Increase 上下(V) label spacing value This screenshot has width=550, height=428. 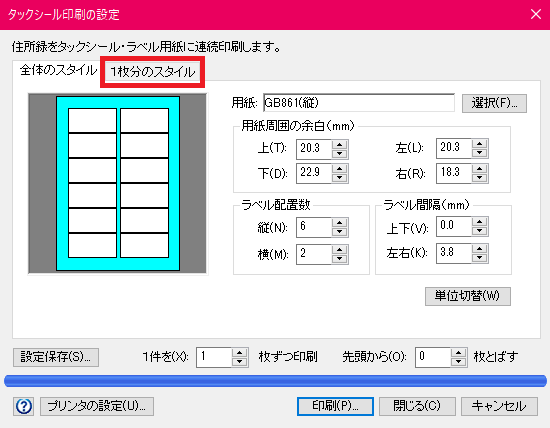[479, 222]
